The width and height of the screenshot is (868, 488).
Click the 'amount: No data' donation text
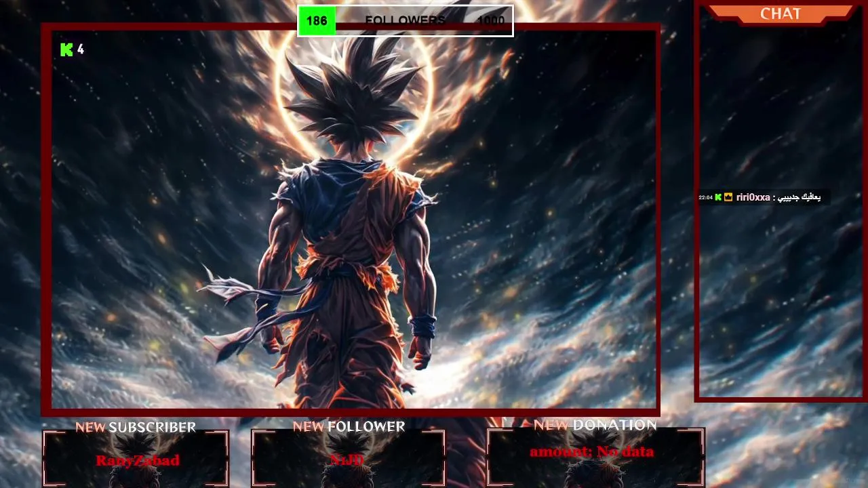coord(591,451)
